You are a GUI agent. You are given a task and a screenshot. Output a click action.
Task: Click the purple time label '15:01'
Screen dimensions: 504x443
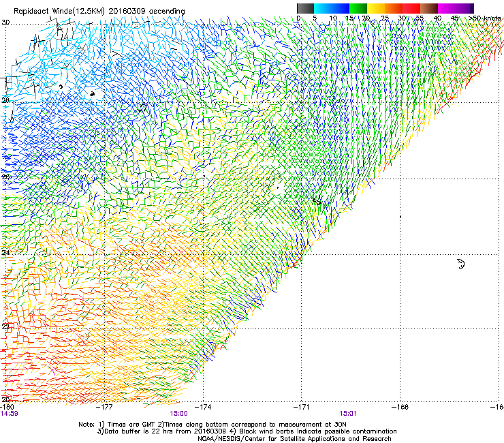pos(348,414)
